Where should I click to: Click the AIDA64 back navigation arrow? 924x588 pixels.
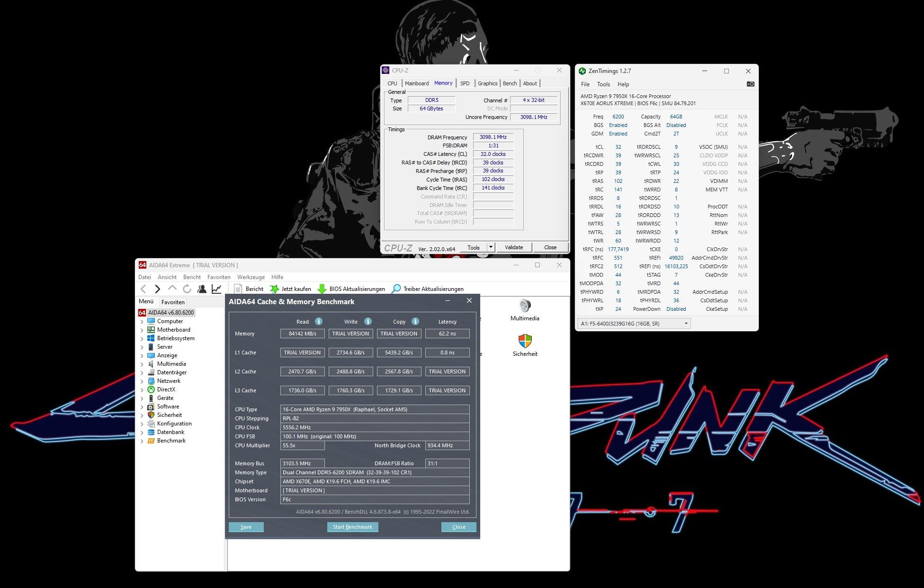(144, 289)
